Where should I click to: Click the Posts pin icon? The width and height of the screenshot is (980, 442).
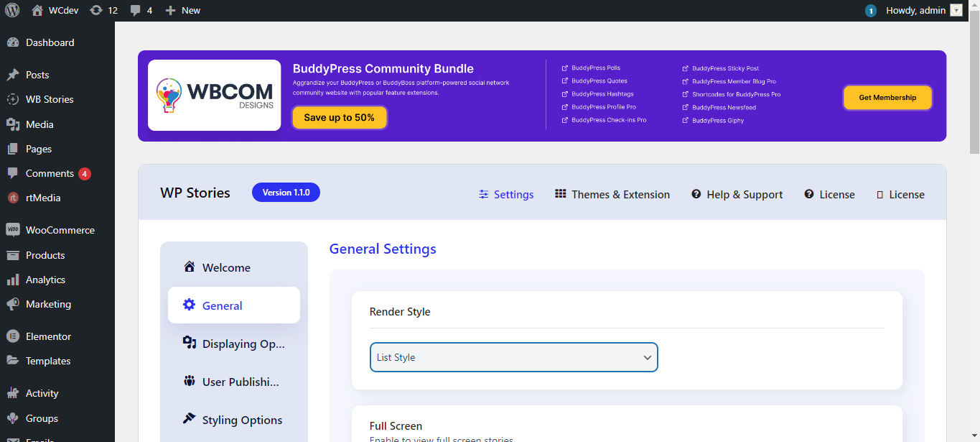pos(13,75)
